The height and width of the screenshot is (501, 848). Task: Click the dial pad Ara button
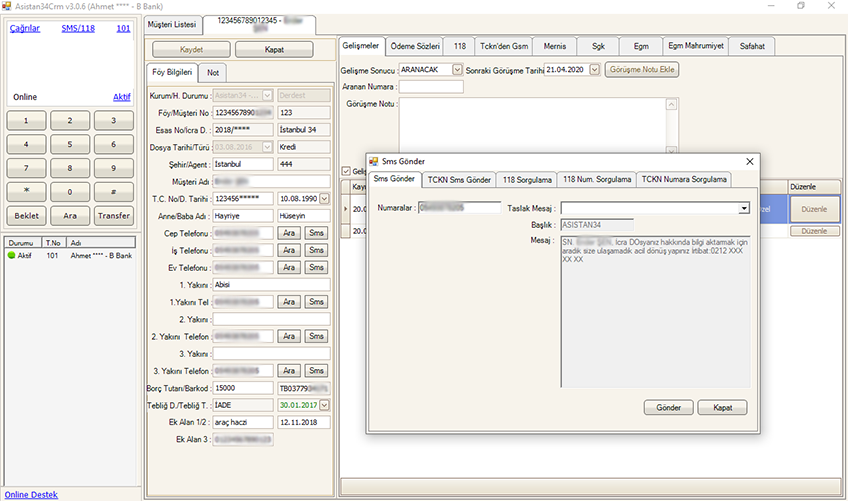click(70, 215)
